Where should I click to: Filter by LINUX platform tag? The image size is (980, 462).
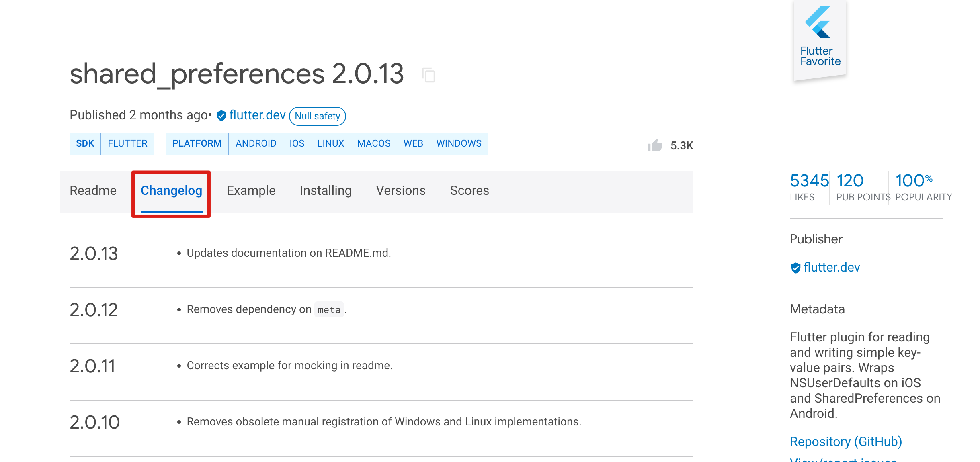(331, 143)
